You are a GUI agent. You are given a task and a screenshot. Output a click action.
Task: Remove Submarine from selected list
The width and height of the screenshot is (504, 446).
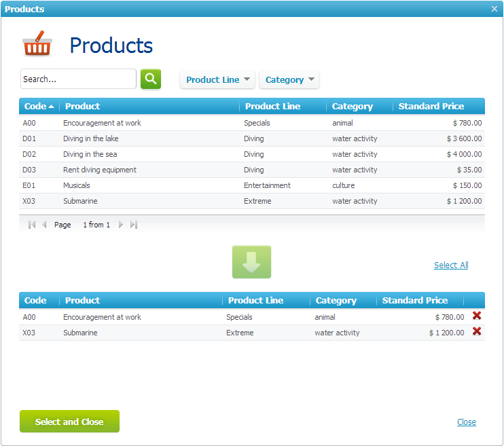click(477, 331)
